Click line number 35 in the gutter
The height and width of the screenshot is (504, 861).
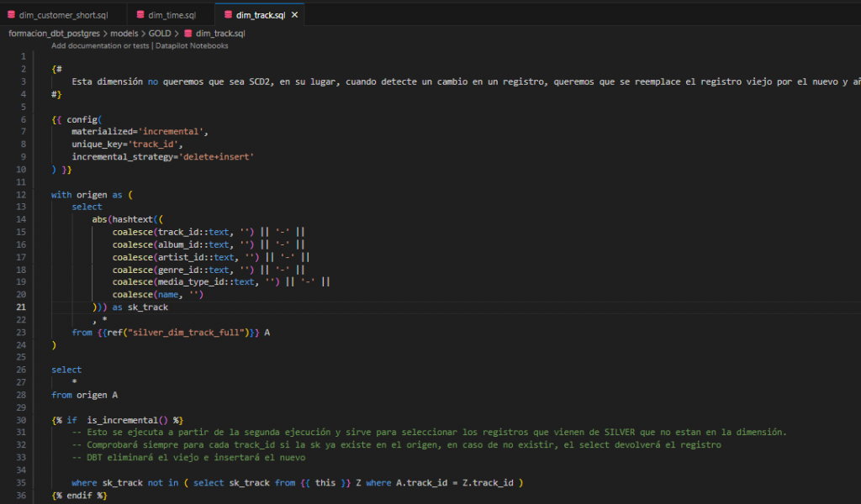coord(23,482)
